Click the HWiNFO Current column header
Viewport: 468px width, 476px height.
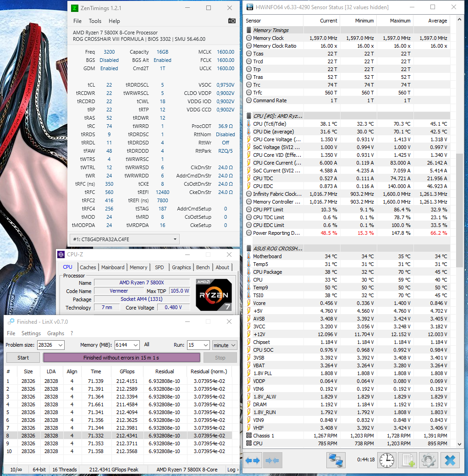[x=322, y=21]
